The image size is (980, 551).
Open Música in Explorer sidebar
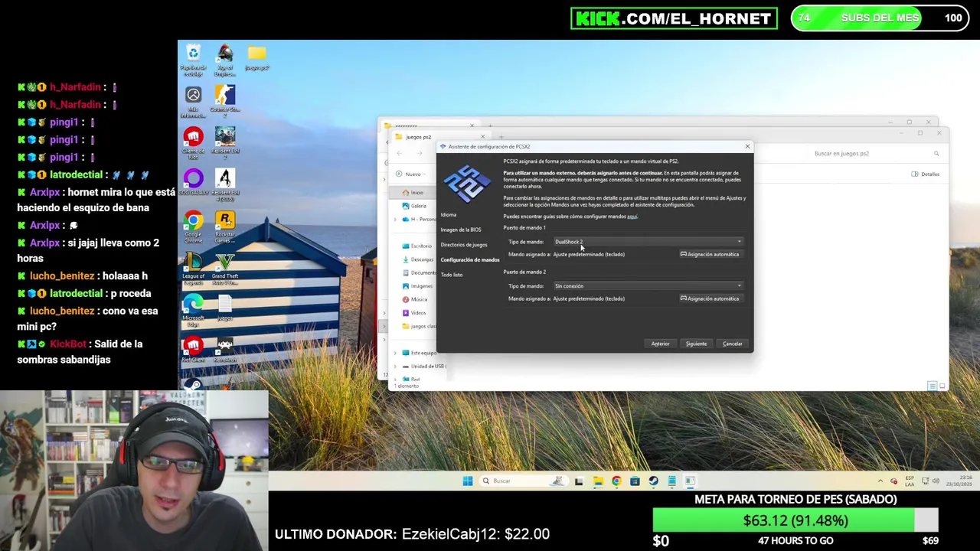pyautogui.click(x=415, y=299)
